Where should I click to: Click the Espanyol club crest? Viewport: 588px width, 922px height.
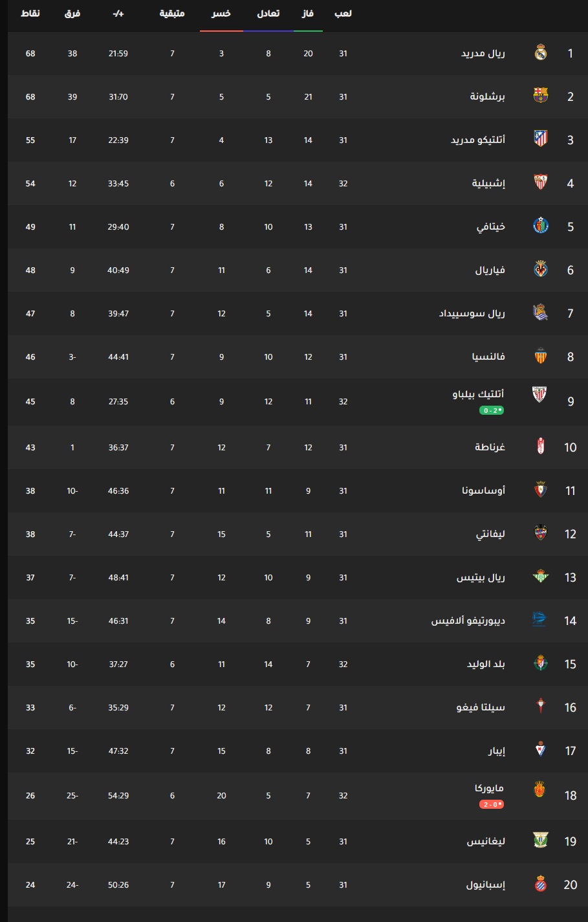(541, 884)
